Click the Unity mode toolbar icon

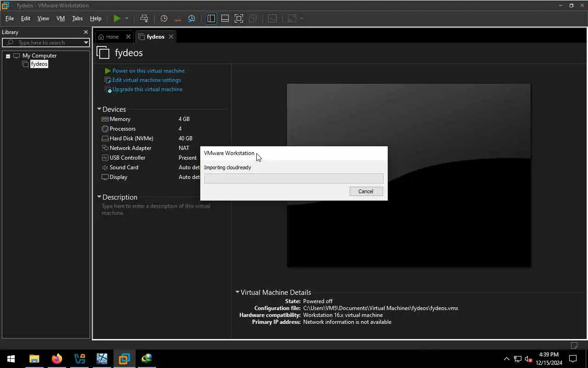click(x=253, y=18)
